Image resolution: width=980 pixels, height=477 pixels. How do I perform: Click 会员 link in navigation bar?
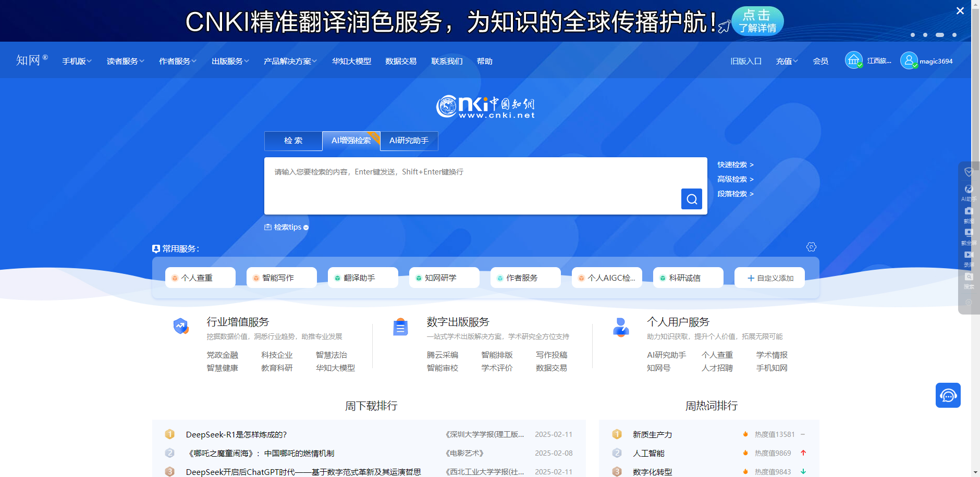click(820, 61)
